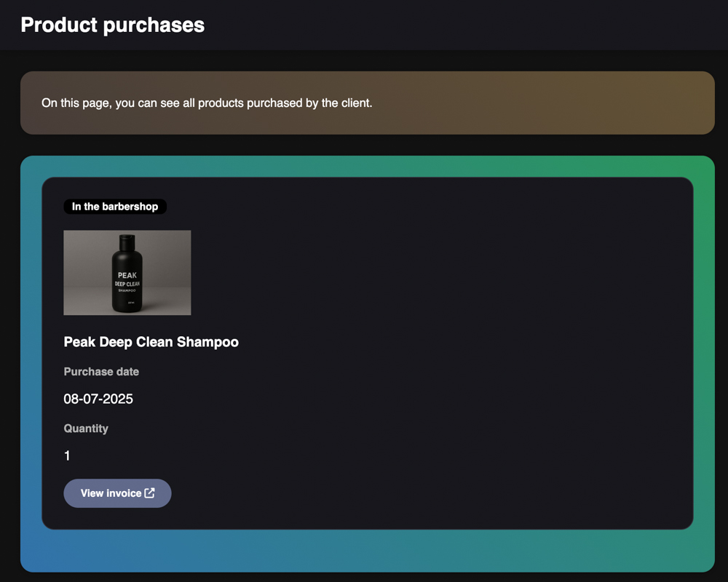Select the 08-07-2025 purchase date value
The image size is (728, 582).
[x=98, y=399]
